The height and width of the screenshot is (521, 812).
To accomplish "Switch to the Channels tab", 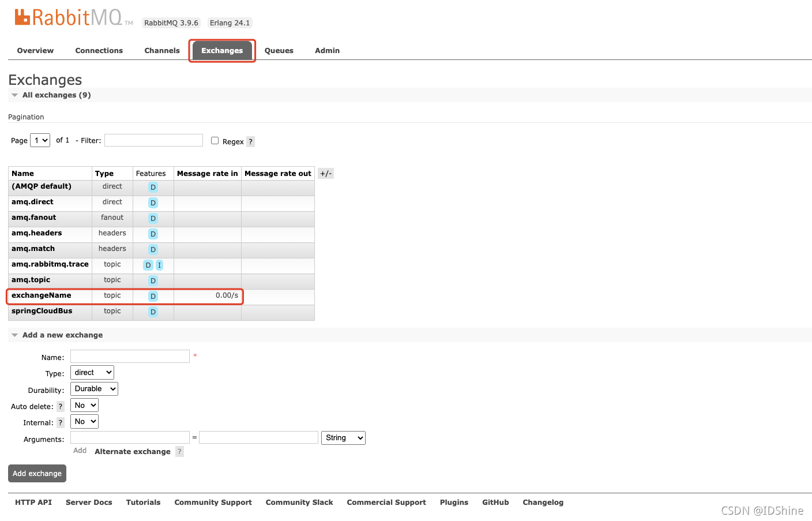I will click(x=162, y=51).
